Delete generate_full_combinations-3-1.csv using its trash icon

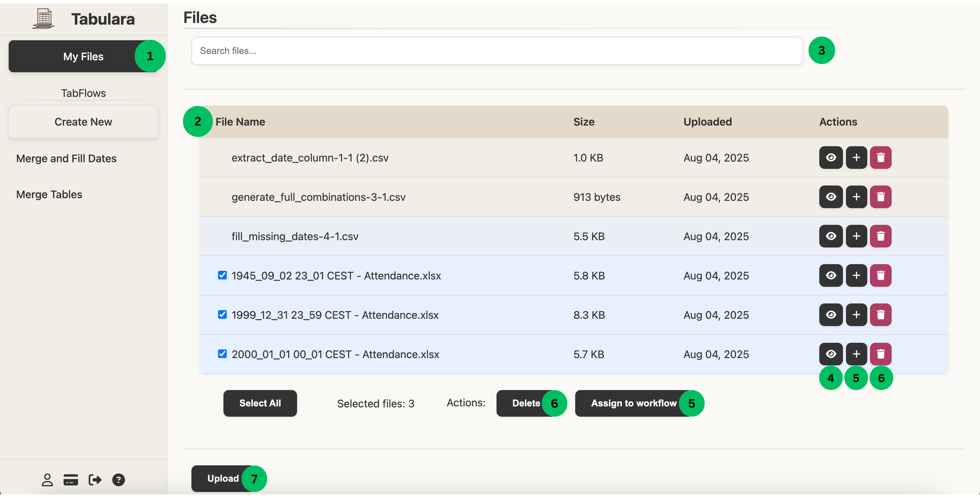coord(882,197)
